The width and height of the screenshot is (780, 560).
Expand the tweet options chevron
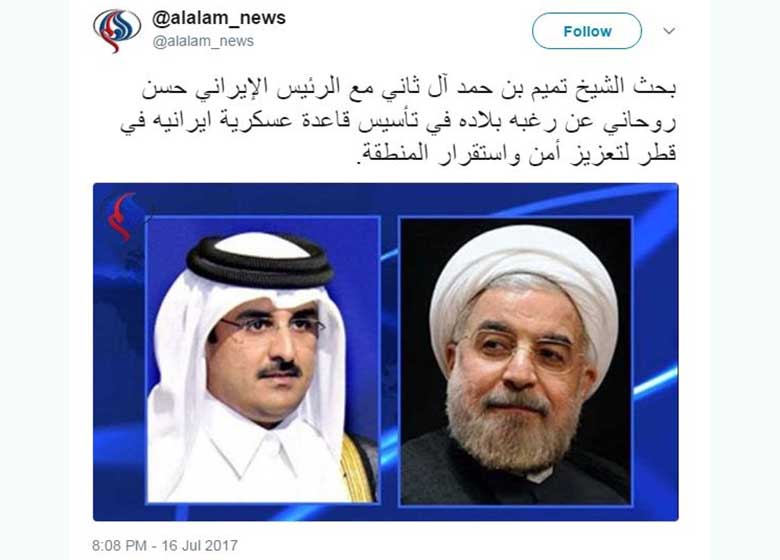669,31
